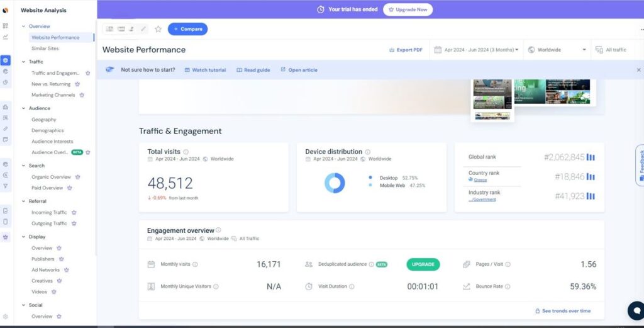
Task: Open Creatives page
Action: click(42, 281)
